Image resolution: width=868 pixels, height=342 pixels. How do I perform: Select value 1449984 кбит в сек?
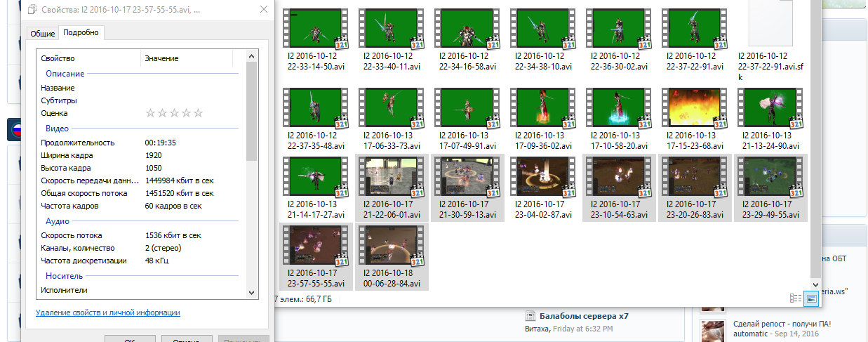click(x=179, y=180)
